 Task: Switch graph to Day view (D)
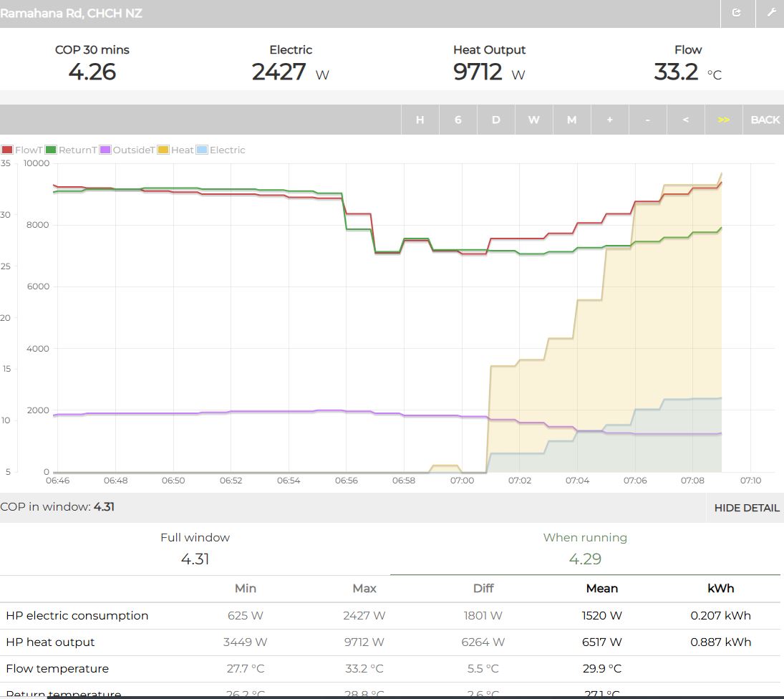495,120
